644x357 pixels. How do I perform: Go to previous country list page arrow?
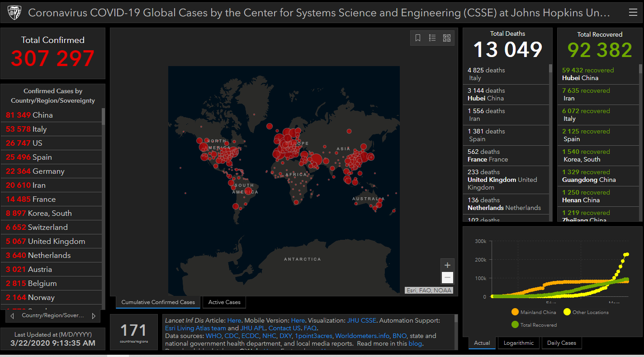[12, 316]
